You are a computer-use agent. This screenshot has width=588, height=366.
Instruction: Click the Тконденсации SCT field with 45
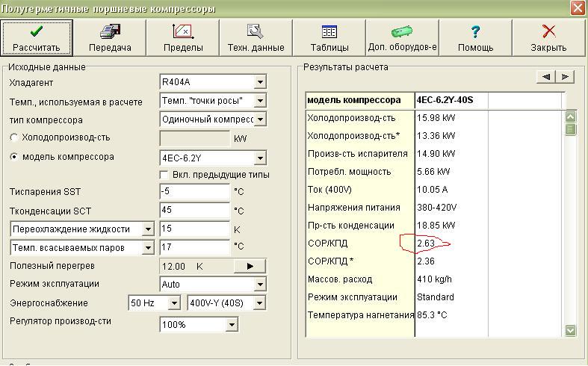(194, 210)
